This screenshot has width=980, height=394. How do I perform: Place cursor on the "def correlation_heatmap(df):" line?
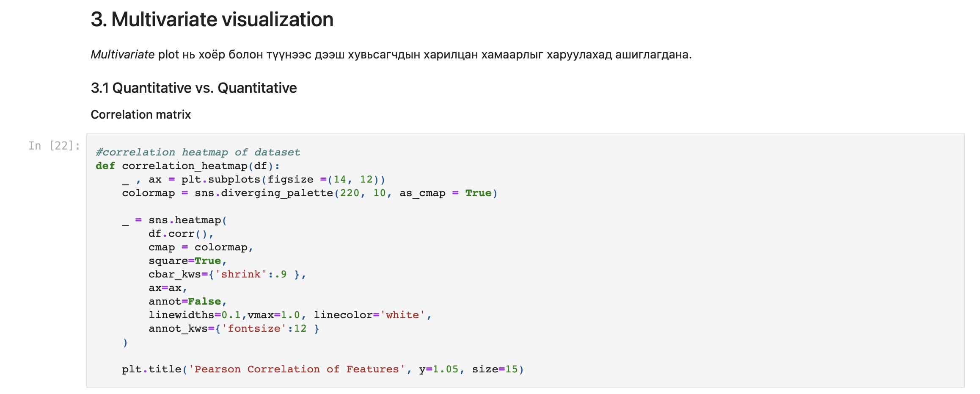coord(187,166)
